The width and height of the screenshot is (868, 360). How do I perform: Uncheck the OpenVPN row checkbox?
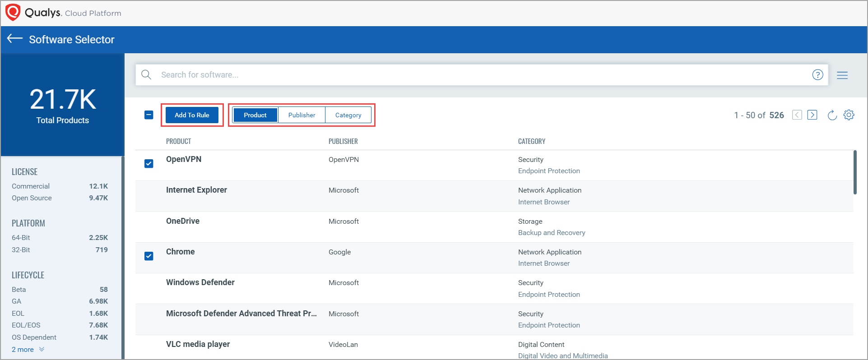[149, 163]
